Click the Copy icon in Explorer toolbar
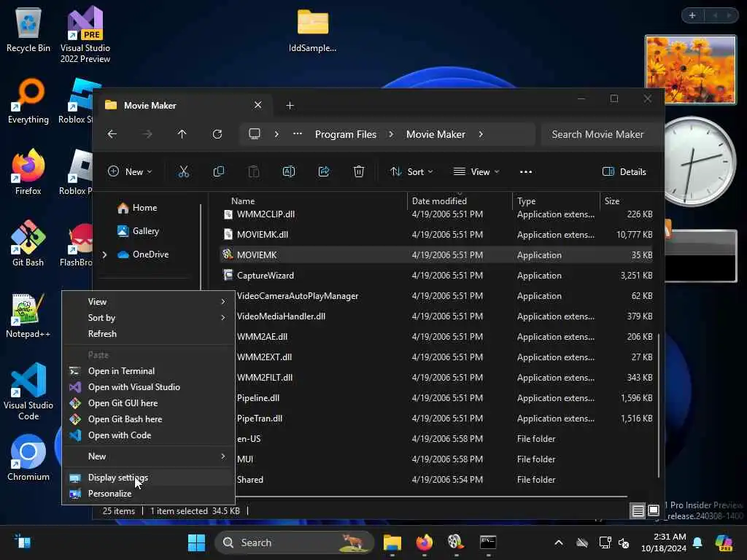 pyautogui.click(x=219, y=172)
